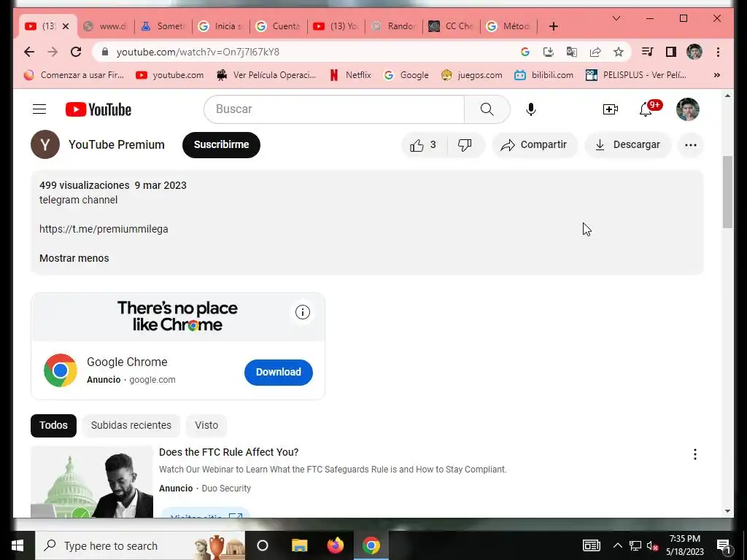Open options menu for the FTC Rule ad
747x560 pixels.
(x=695, y=454)
